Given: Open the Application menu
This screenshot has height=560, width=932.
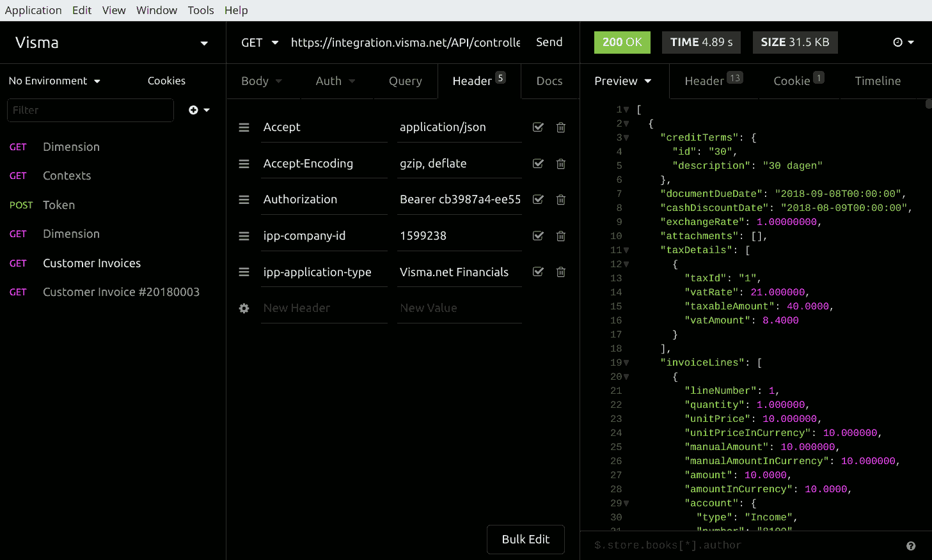Looking at the screenshot, I should click(33, 10).
